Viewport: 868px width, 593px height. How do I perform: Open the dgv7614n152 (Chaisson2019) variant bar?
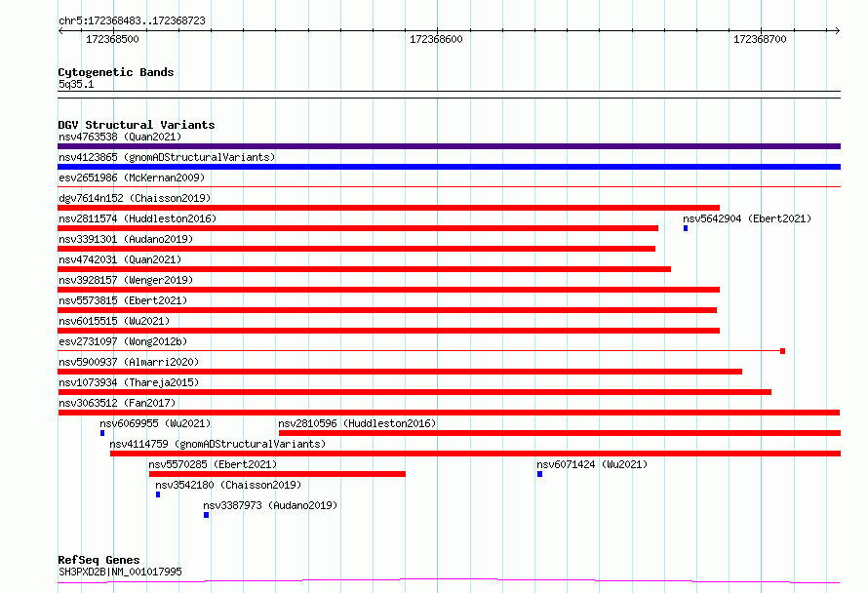pyautogui.click(x=388, y=208)
